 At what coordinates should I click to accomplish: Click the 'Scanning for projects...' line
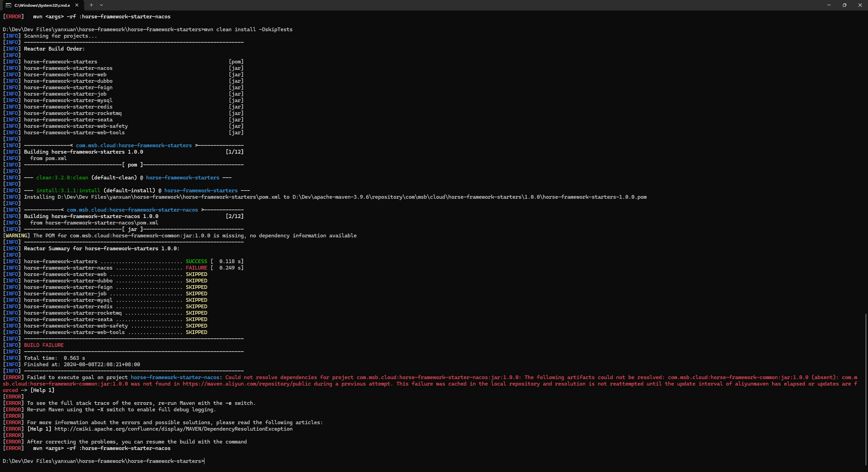coord(60,36)
